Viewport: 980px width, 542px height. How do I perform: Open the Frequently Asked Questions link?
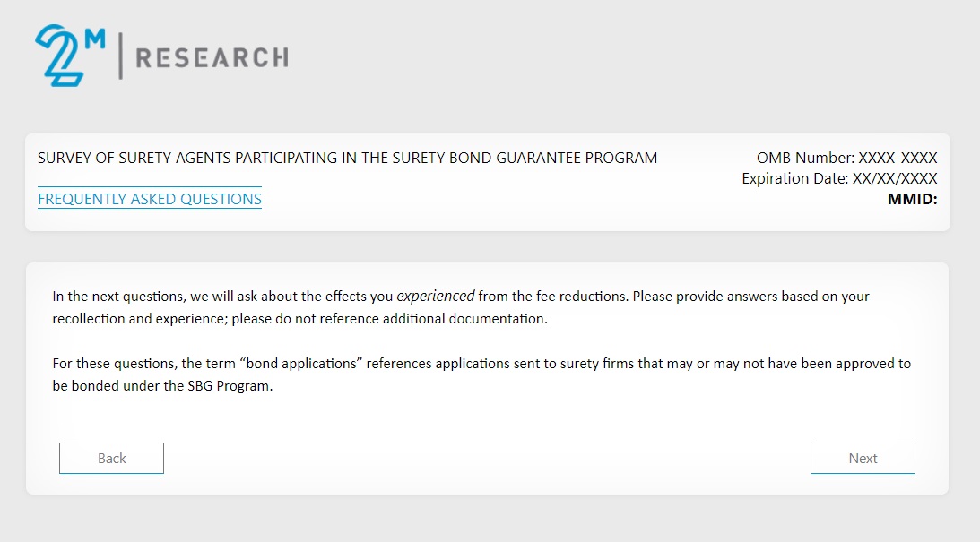click(x=150, y=199)
